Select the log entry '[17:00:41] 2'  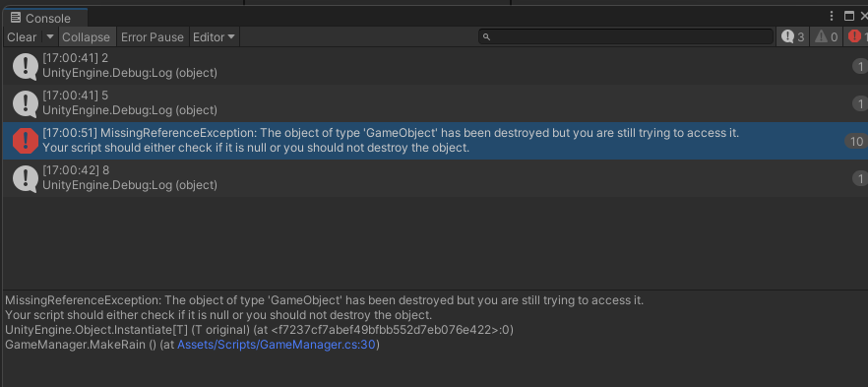tap(435, 66)
